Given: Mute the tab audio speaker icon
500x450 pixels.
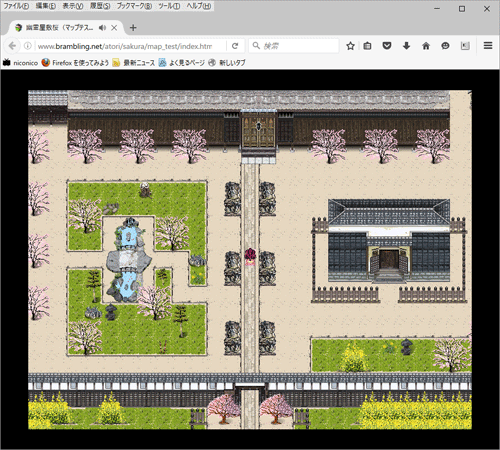Looking at the screenshot, I should click(102, 28).
